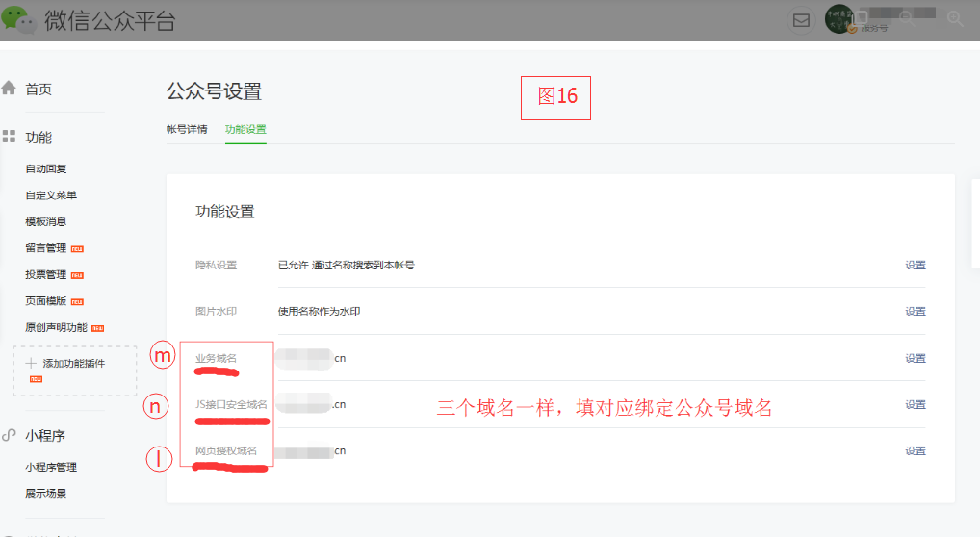This screenshot has height=537, width=980.
Task: Open 留言管理 in the sidebar
Action: [45, 248]
